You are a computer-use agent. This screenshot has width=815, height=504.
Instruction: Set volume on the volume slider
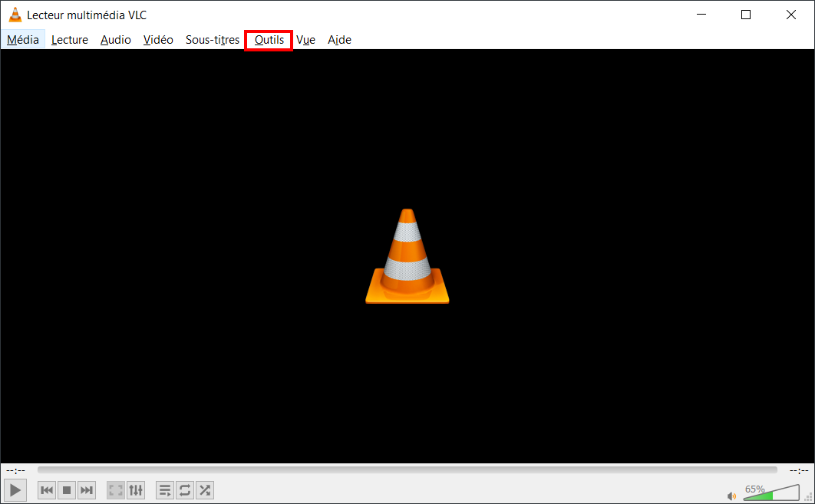pyautogui.click(x=771, y=492)
